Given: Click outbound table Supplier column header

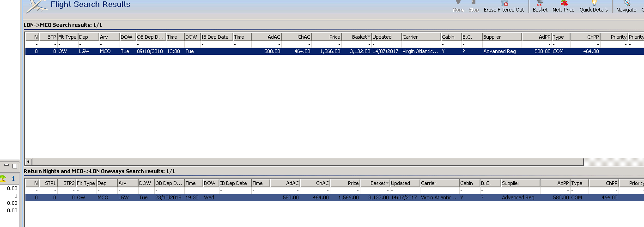Looking at the screenshot, I should [502, 37].
